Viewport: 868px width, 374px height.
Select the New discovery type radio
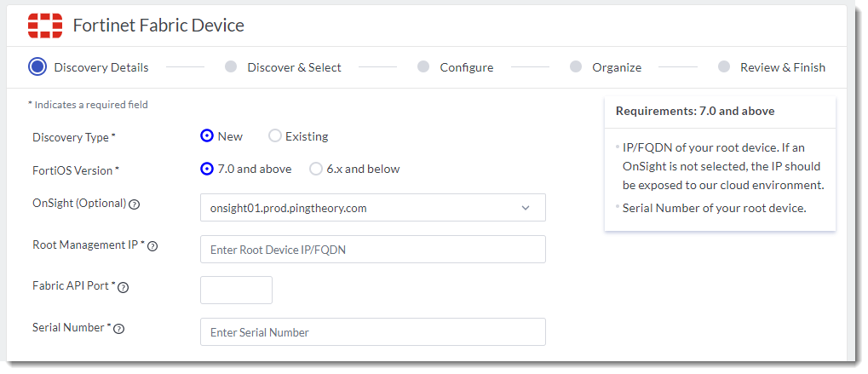pyautogui.click(x=207, y=136)
